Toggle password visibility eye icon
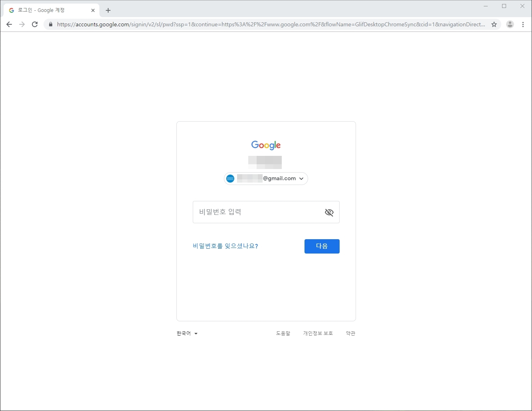The image size is (532, 411). click(329, 212)
